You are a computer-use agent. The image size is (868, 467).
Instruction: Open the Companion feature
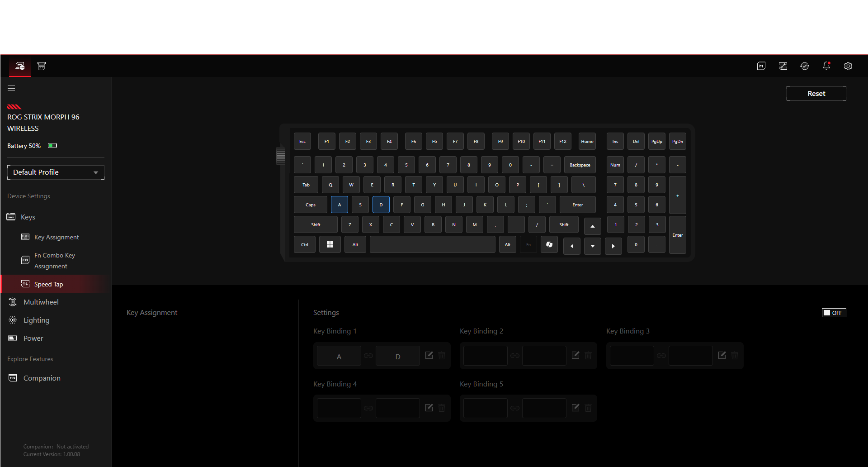tap(42, 378)
